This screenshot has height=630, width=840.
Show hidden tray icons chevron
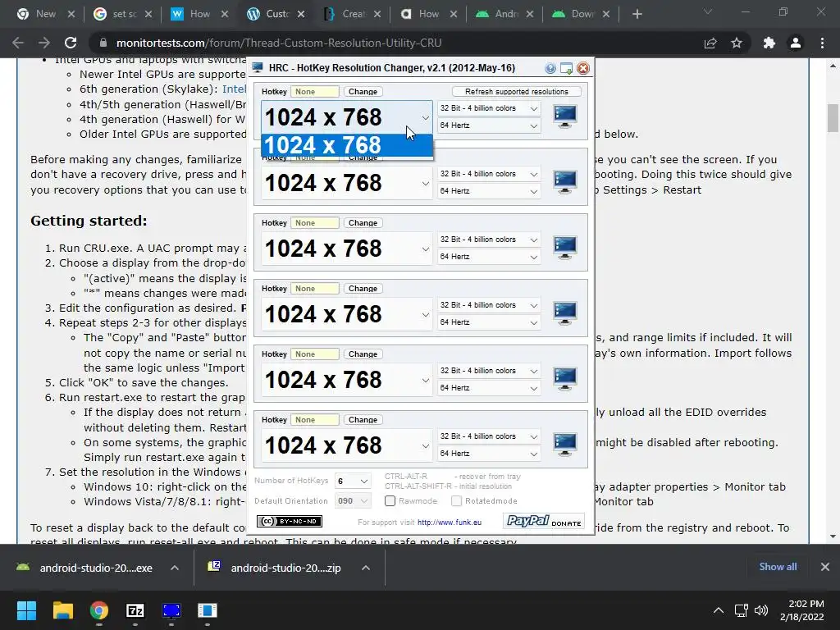719,610
